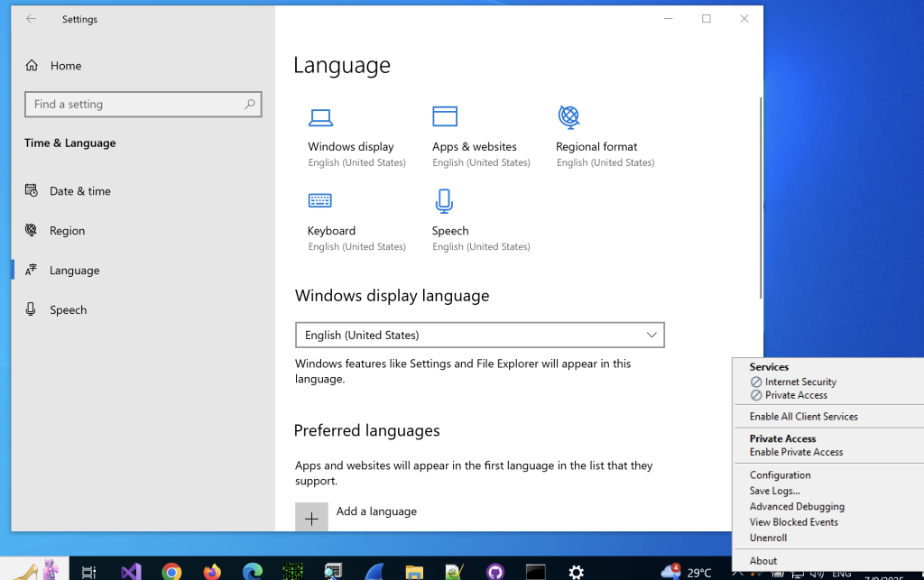
Task: Open Configuration from tray menu
Action: (x=780, y=474)
